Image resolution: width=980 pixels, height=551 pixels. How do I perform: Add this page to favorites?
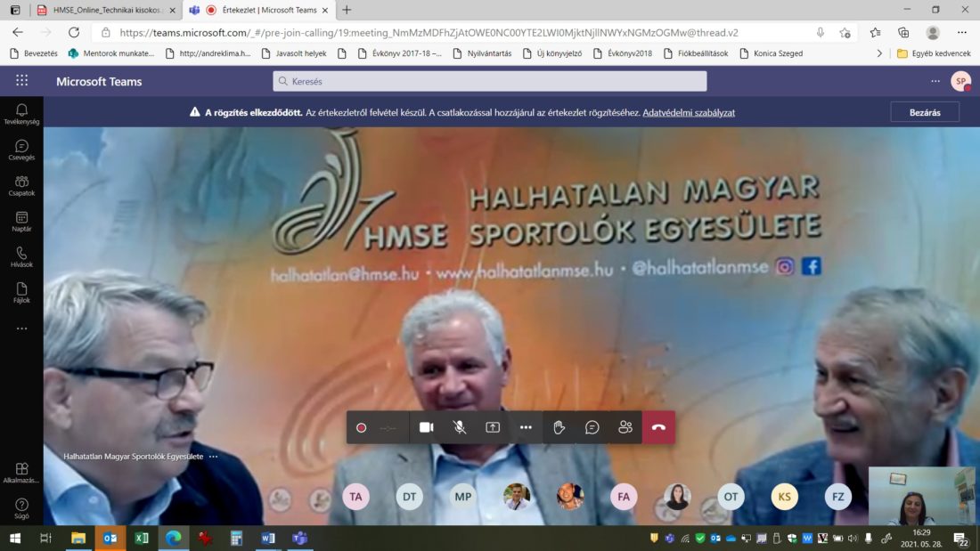[x=845, y=32]
